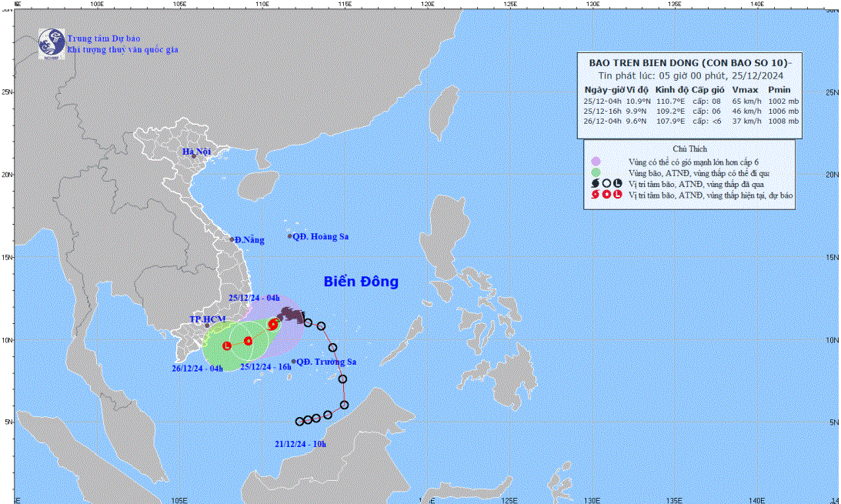Screen dimensions: 841x504
Task: Select the black past-storm swirl icon in legend
Action: click(596, 183)
